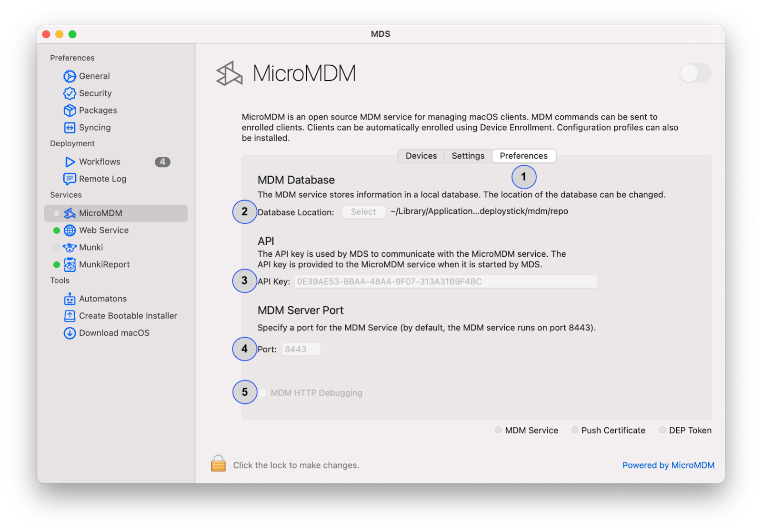
Task: Open Automatons under Tools
Action: click(103, 299)
